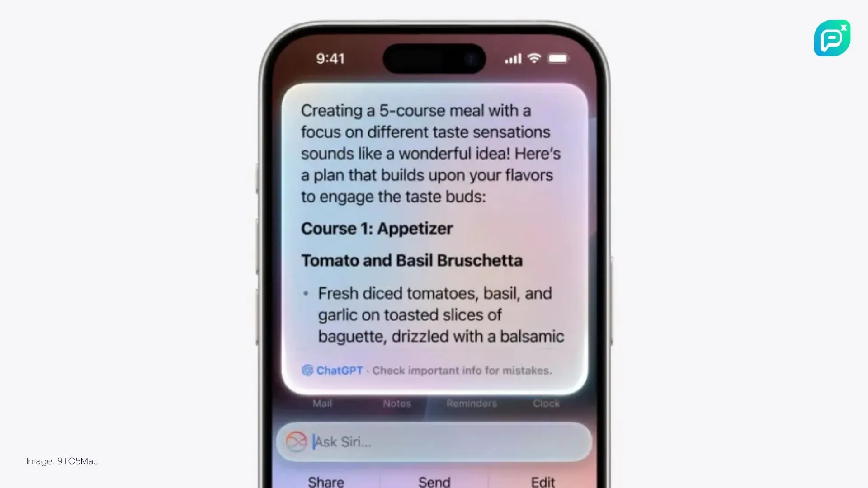Click the Send button at bottom
Viewport: 868px width, 488px height.
point(434,481)
